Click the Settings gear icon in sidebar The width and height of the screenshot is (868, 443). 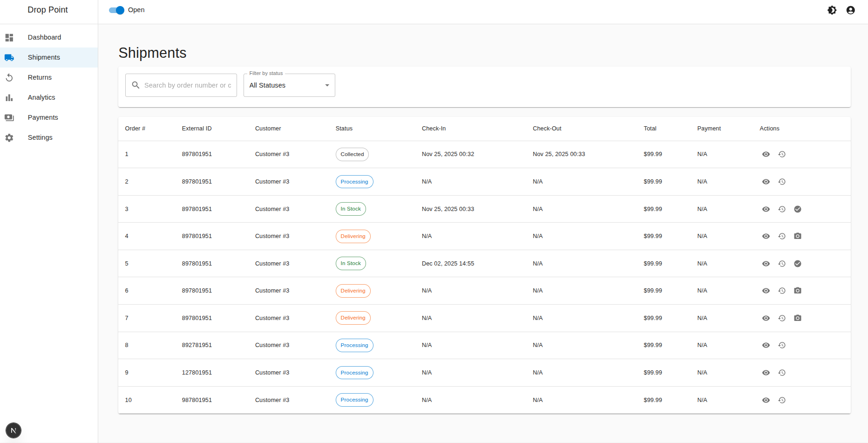click(9, 138)
